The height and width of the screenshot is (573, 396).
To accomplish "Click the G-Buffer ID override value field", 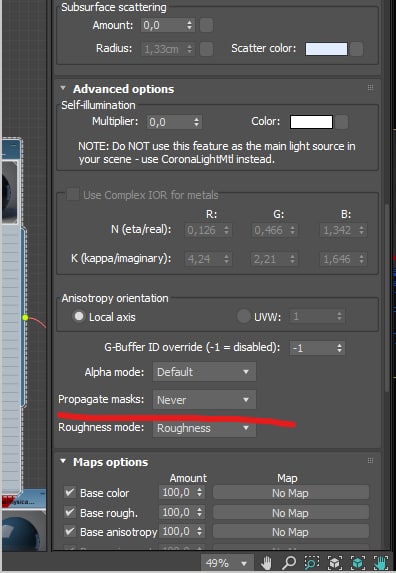I will pyautogui.click(x=313, y=348).
